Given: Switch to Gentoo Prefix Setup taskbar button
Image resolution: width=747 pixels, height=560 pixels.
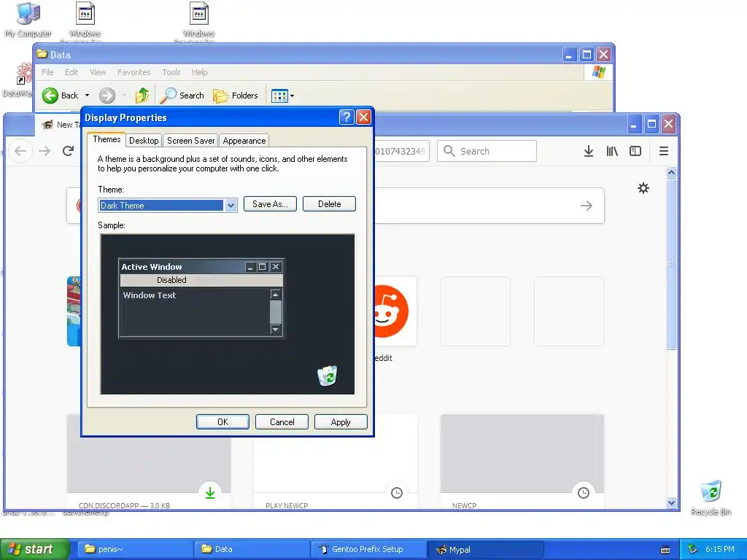Looking at the screenshot, I should pos(368,549).
